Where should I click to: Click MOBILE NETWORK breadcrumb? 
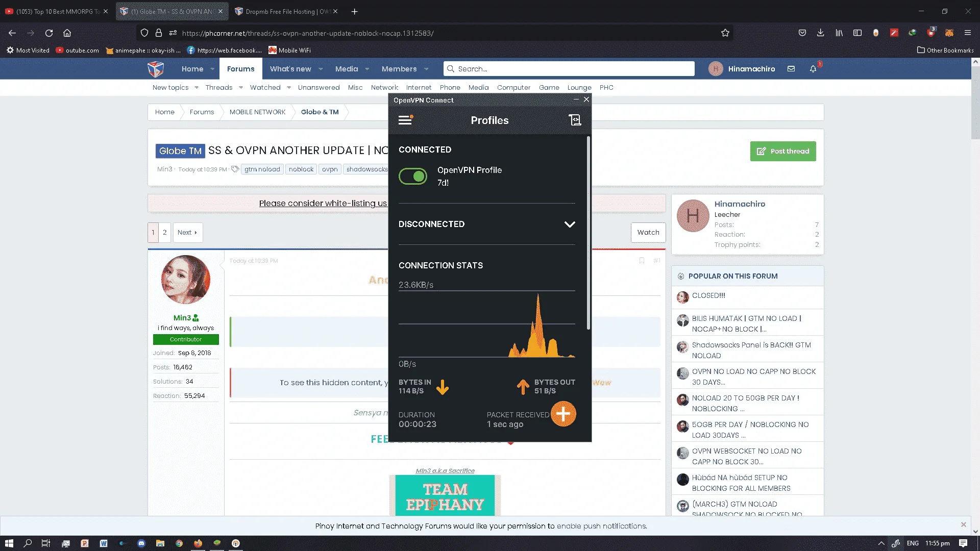coord(257,112)
